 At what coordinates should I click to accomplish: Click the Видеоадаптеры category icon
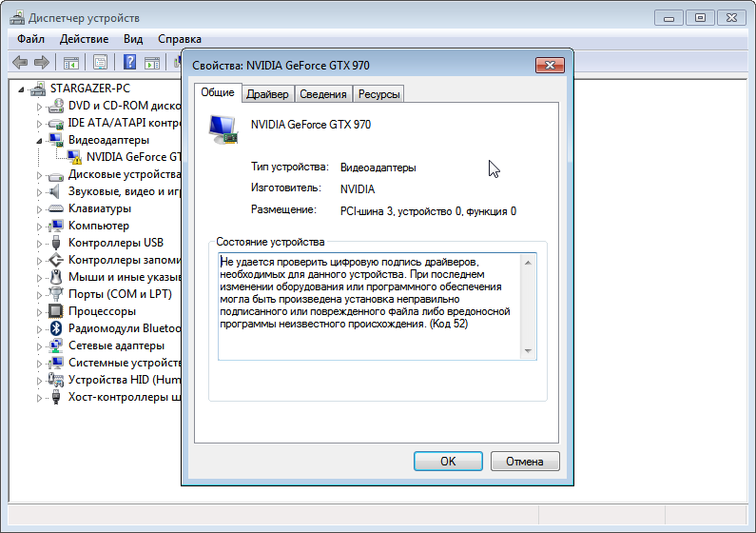pos(56,140)
